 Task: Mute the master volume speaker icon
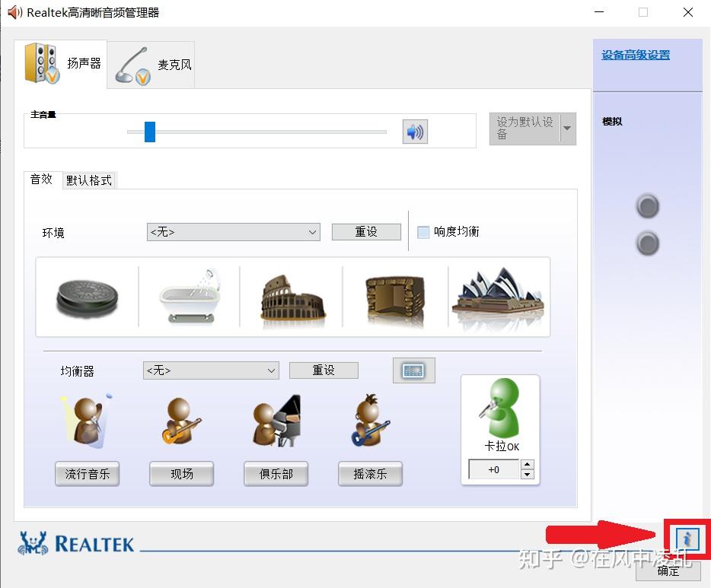[x=415, y=131]
